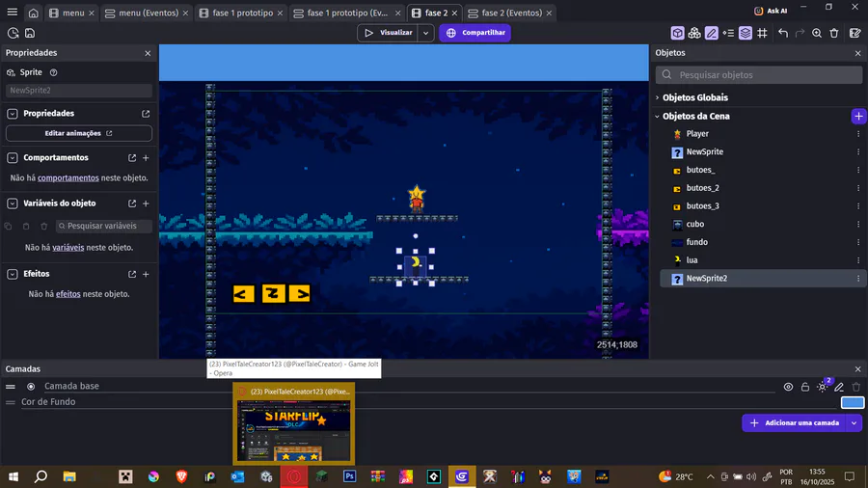Open Propriedades in separate window icon
868x488 pixels.
point(146,114)
